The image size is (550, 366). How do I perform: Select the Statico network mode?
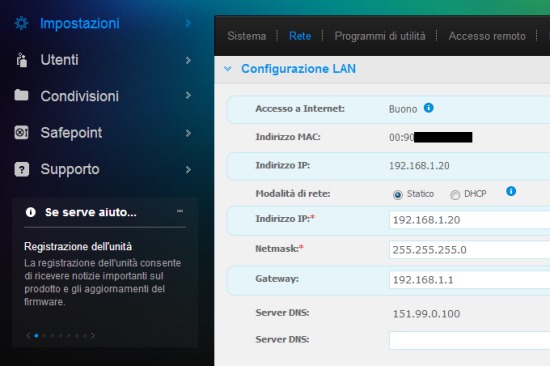pos(397,195)
